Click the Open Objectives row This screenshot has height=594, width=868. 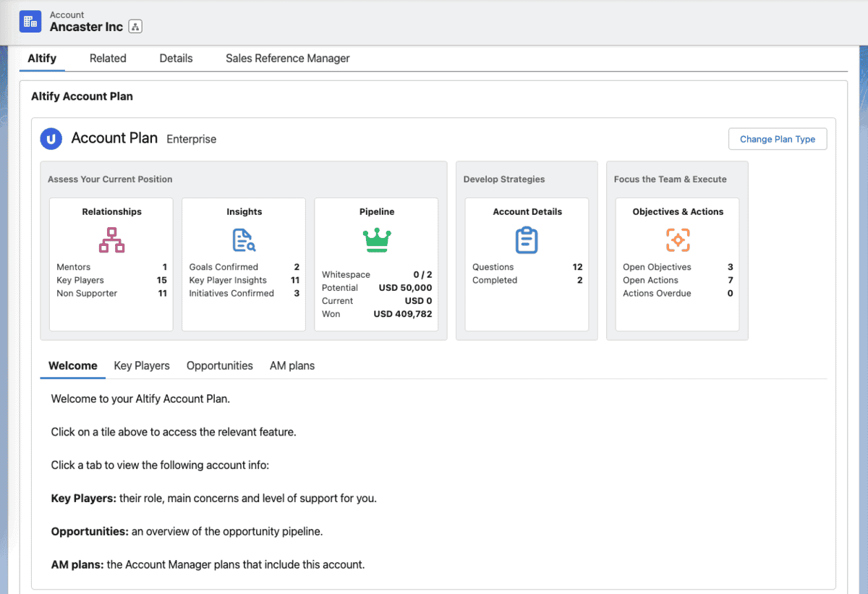678,267
